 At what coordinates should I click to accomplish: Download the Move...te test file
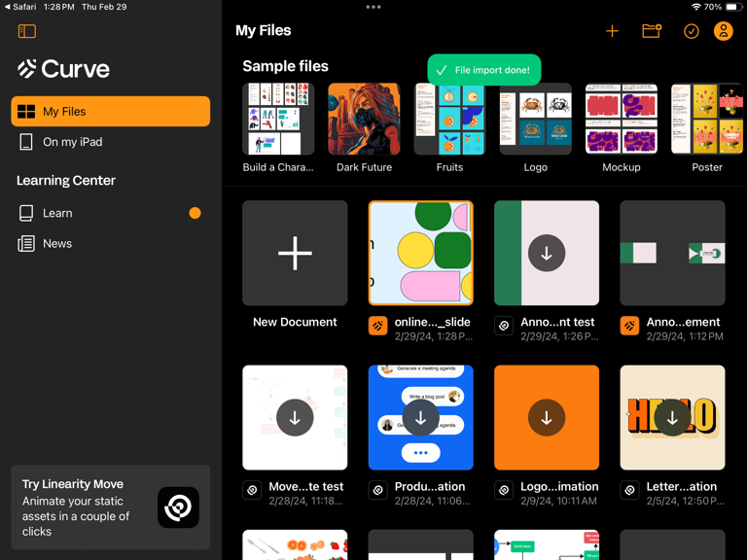(x=295, y=418)
